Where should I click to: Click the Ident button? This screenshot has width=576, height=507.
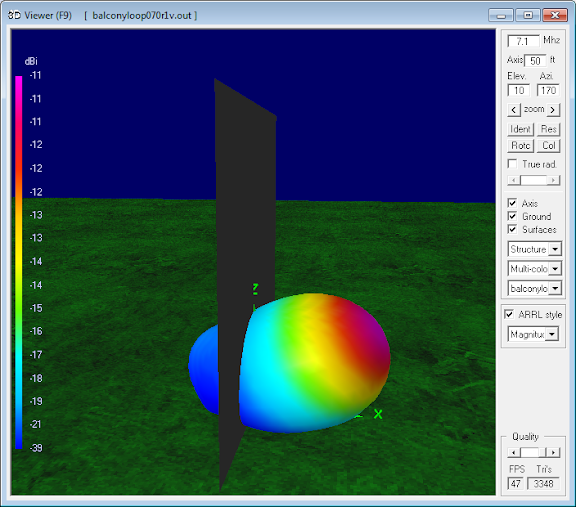tap(520, 129)
